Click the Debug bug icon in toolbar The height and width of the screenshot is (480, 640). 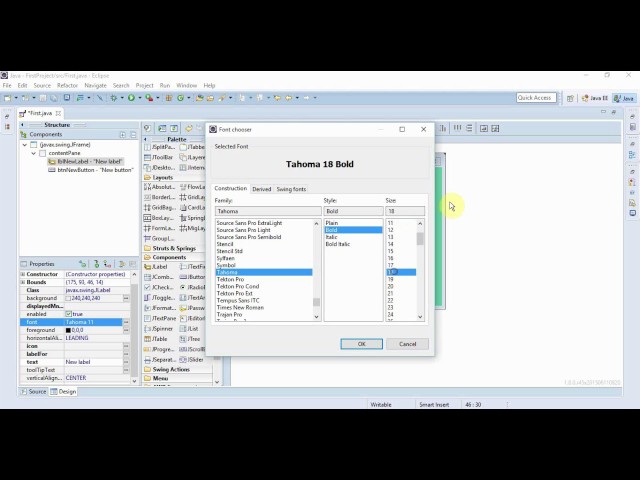pos(113,98)
